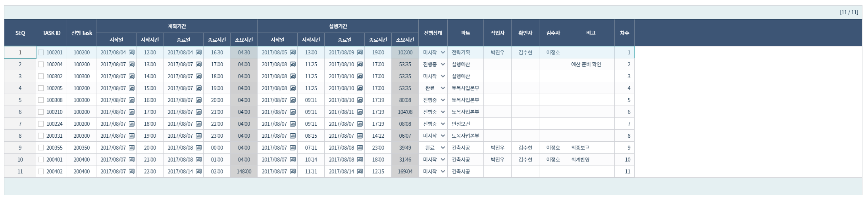Select the row 7 SEQ cell
The width and height of the screenshot is (868, 200).
tap(20, 124)
